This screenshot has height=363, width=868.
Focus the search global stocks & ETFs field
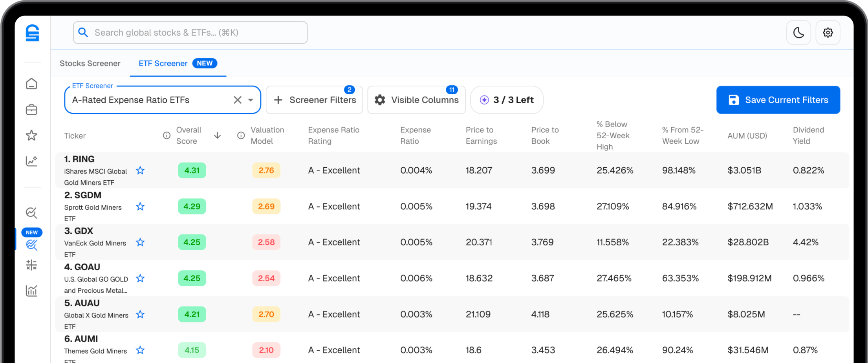point(190,33)
